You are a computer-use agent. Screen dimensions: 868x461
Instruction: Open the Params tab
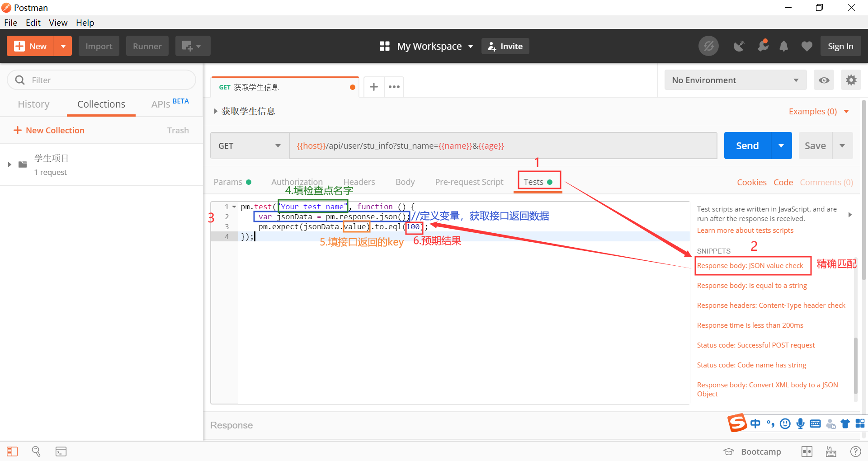232,182
